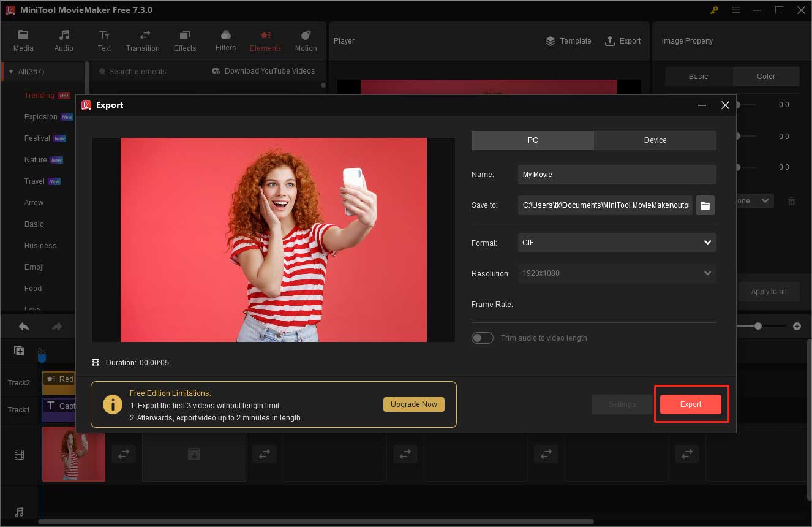This screenshot has width=812, height=527.
Task: Select the Explosion elements category
Action: pos(40,117)
